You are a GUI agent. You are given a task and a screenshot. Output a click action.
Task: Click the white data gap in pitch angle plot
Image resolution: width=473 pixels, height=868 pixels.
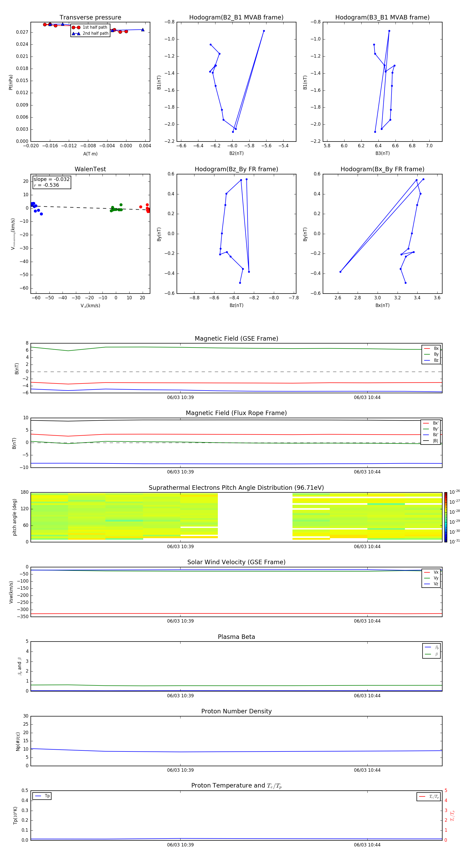coord(255,517)
